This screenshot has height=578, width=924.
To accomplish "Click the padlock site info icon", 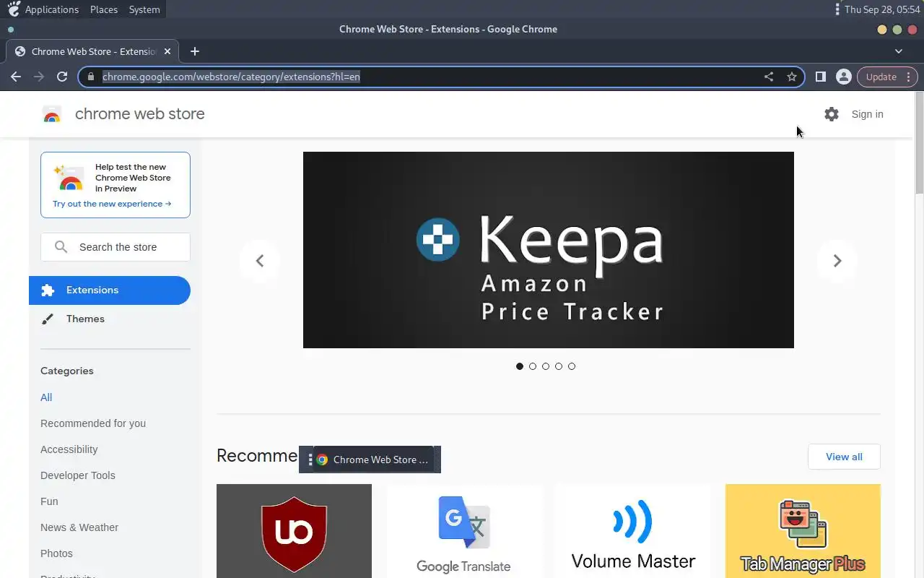I will (x=90, y=77).
